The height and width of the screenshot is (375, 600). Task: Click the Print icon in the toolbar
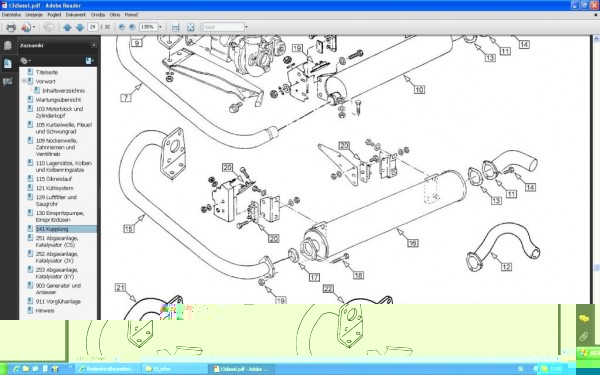click(x=11, y=27)
